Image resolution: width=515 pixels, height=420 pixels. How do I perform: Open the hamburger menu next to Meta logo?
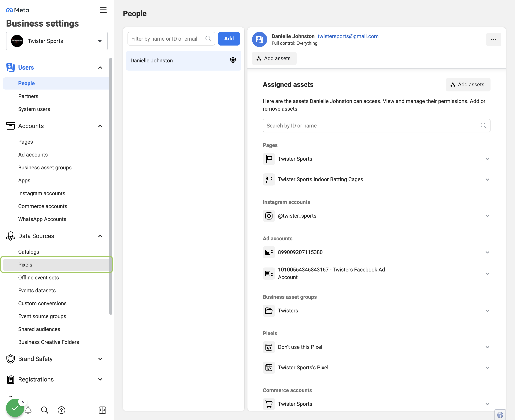coord(103,10)
